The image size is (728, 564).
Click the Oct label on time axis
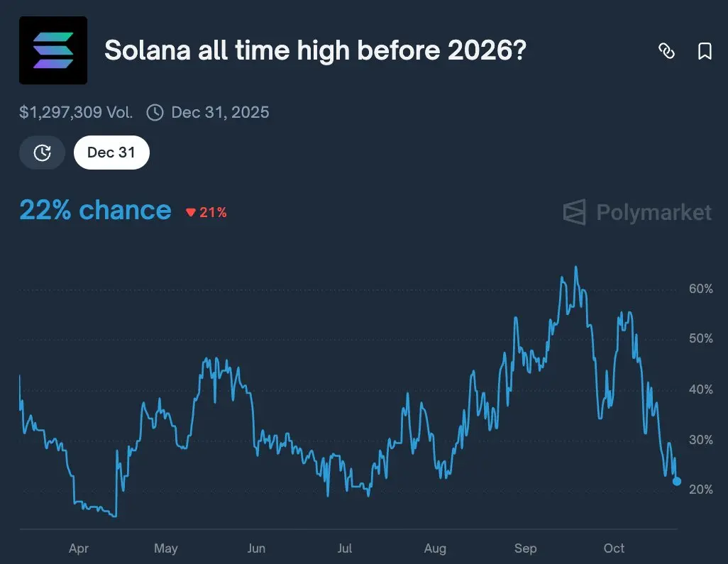614,548
